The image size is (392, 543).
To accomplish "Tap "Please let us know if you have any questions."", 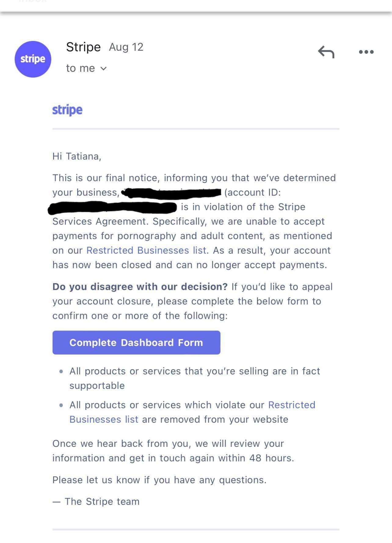I will click(159, 480).
